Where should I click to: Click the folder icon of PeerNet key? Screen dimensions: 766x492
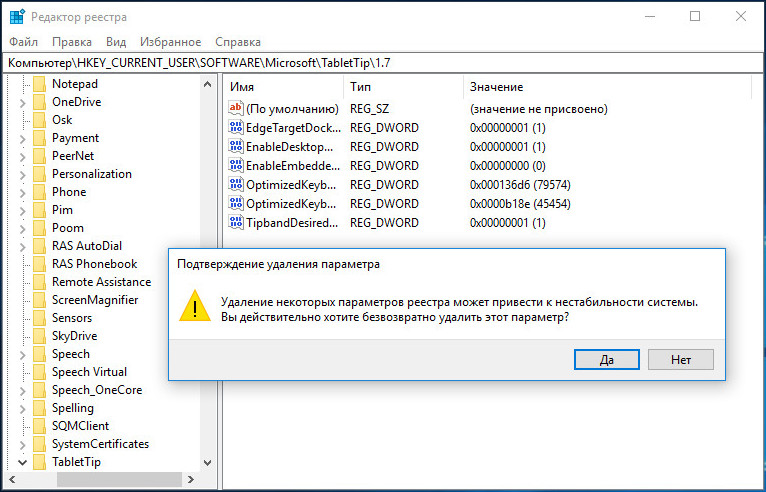pyautogui.click(x=40, y=156)
